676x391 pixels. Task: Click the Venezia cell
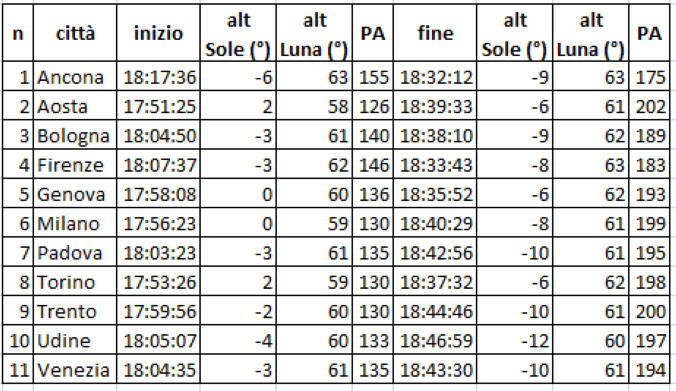(75, 370)
